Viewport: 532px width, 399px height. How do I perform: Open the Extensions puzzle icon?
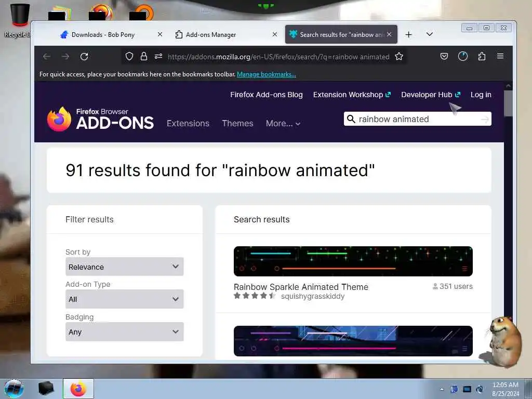tap(482, 56)
